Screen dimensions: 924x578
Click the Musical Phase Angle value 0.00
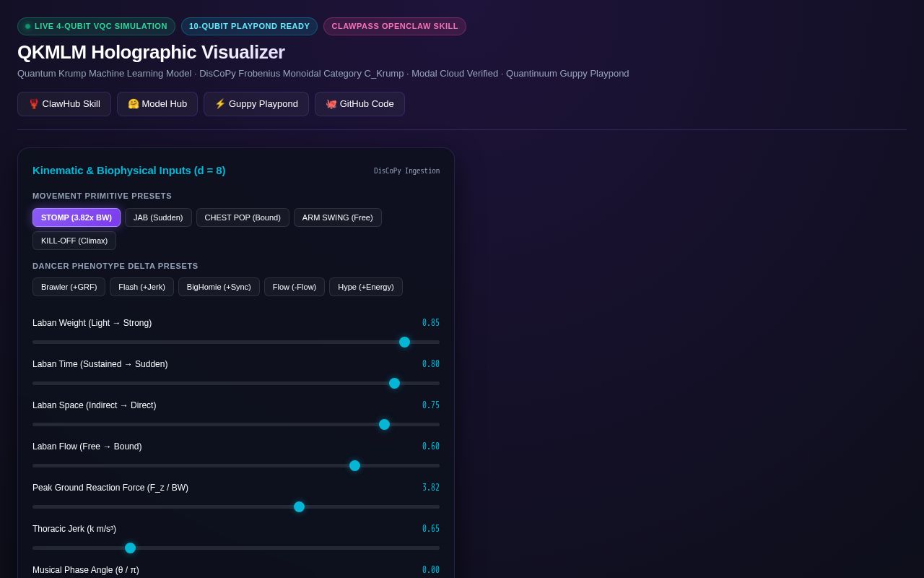431,570
